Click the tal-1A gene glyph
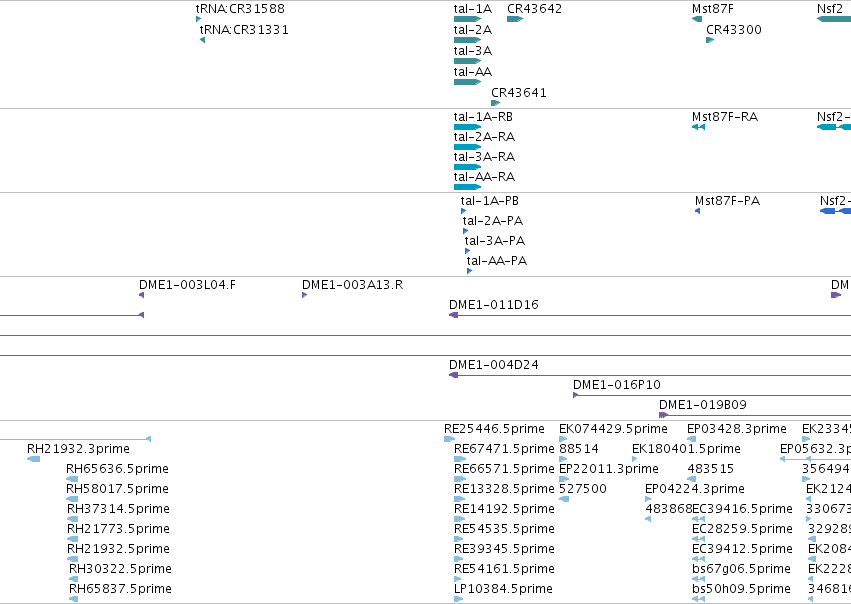The width and height of the screenshot is (851, 604). click(467, 19)
